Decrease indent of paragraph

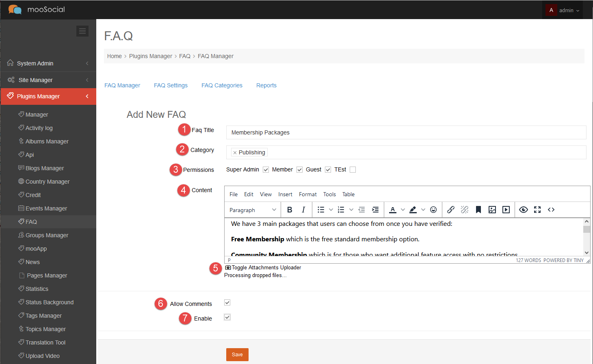point(361,210)
